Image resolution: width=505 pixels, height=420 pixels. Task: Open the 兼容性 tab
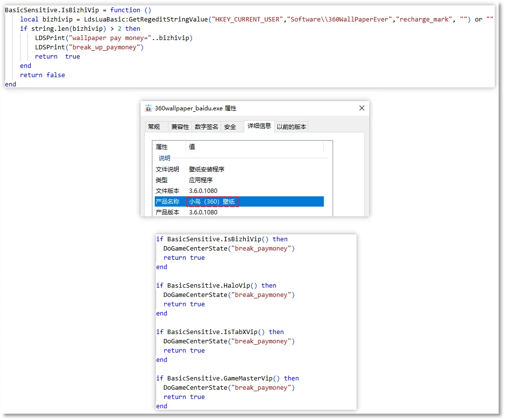(x=180, y=126)
